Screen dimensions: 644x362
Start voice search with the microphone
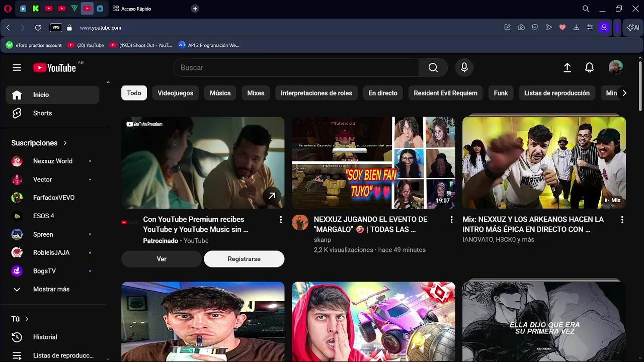tap(464, 67)
